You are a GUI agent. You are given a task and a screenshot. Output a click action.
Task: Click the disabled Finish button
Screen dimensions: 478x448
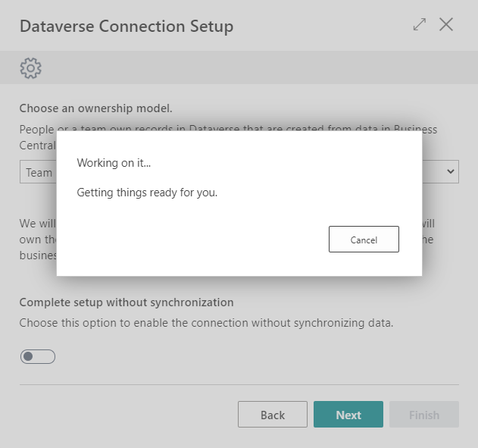(x=424, y=414)
